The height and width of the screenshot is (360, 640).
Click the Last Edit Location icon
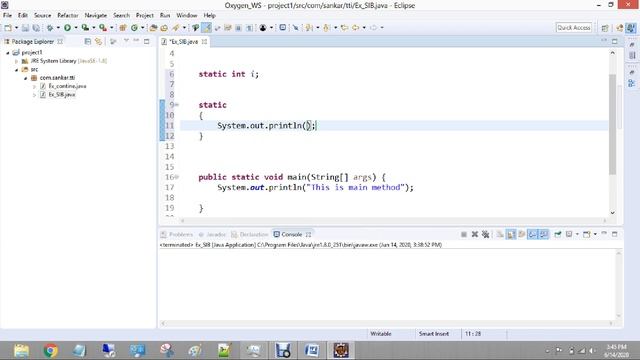coord(344,28)
